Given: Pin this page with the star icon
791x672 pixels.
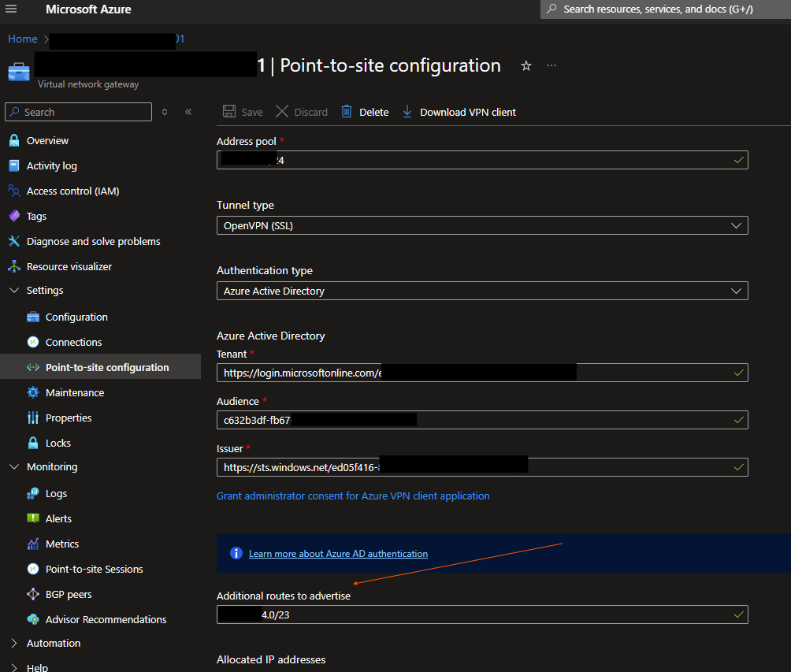Looking at the screenshot, I should pyautogui.click(x=526, y=65).
